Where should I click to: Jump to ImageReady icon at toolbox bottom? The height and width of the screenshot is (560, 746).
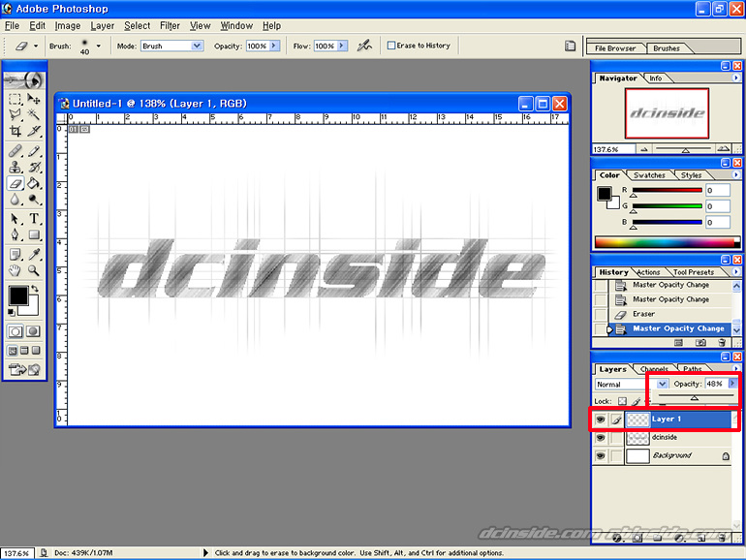point(24,369)
